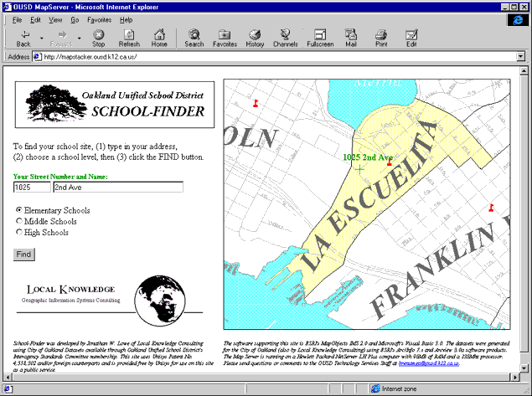Screen dimensions: 532x396
Task: Select the Elementary Schools radio button
Action: [19, 210]
